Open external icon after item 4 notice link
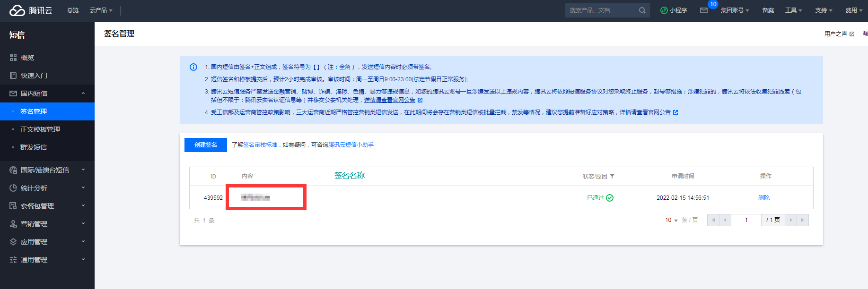 (675, 112)
